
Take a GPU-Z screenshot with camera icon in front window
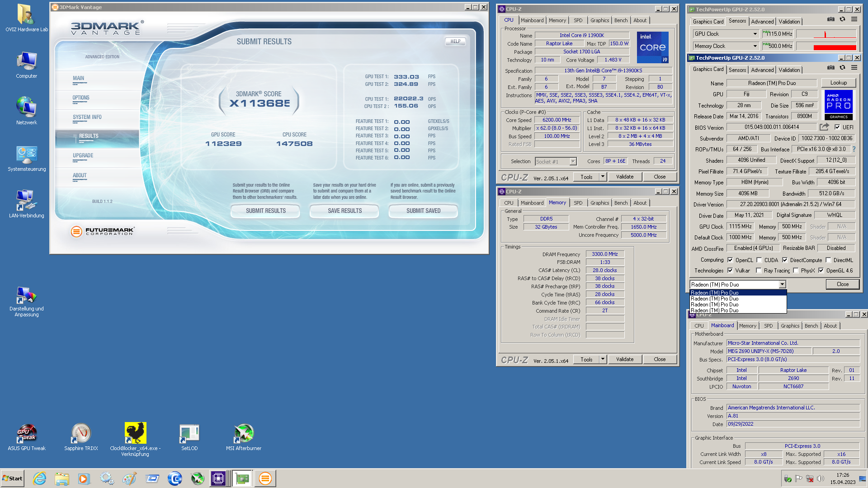(831, 67)
